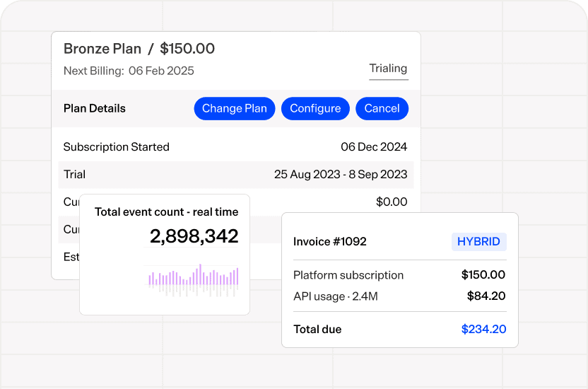This screenshot has width=588, height=389.
Task: Click the Next Billing: 06 Feb 2025 text
Action: pyautogui.click(x=129, y=71)
